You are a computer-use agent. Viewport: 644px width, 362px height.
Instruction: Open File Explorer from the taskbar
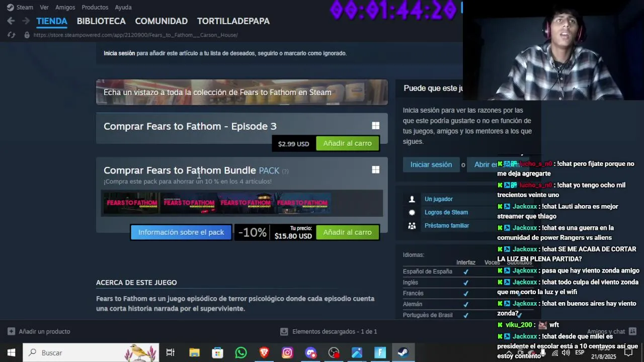coord(194,352)
